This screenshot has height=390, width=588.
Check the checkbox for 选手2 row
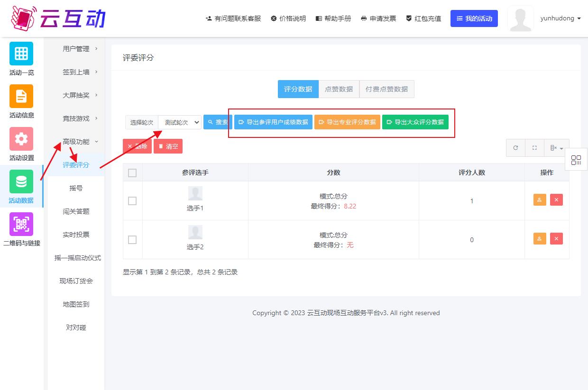pos(132,240)
